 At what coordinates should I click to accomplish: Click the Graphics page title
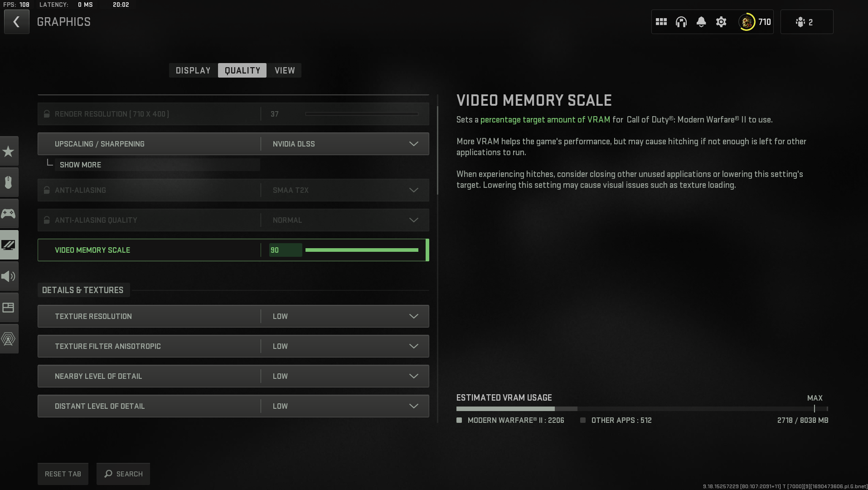click(64, 22)
